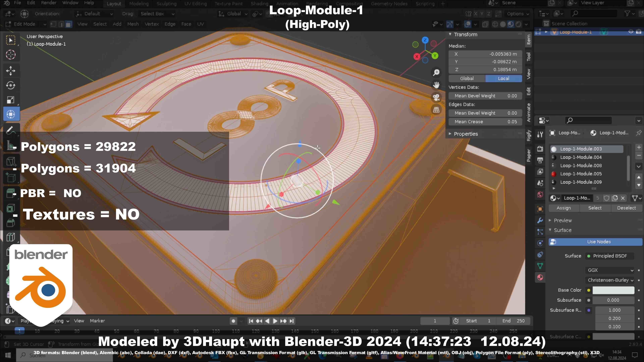Switch to face select mode
The height and width of the screenshot is (362, 644).
coord(69,24)
